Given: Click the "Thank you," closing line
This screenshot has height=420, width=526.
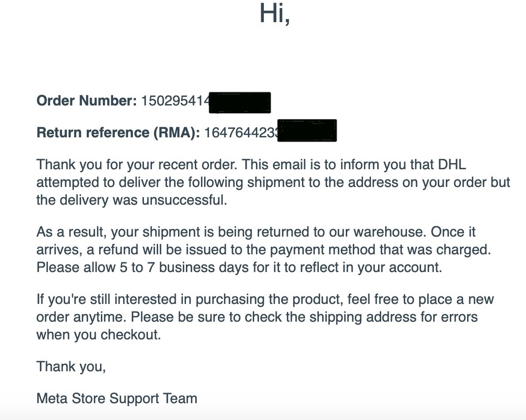Looking at the screenshot, I should click(x=71, y=367).
